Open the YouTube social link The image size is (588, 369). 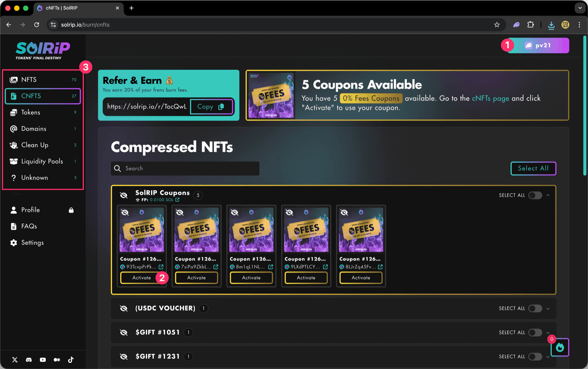pos(43,360)
